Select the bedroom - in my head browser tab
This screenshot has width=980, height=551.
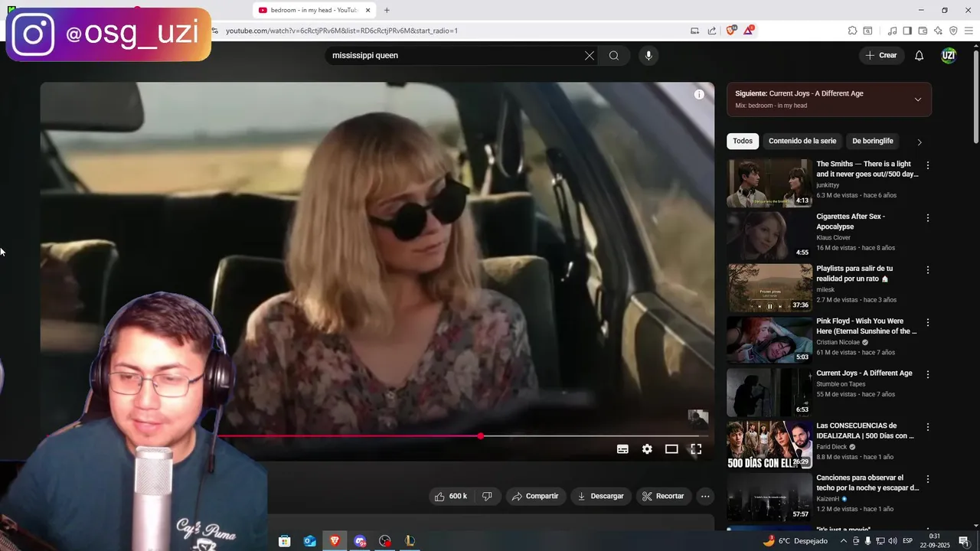pyautogui.click(x=315, y=10)
